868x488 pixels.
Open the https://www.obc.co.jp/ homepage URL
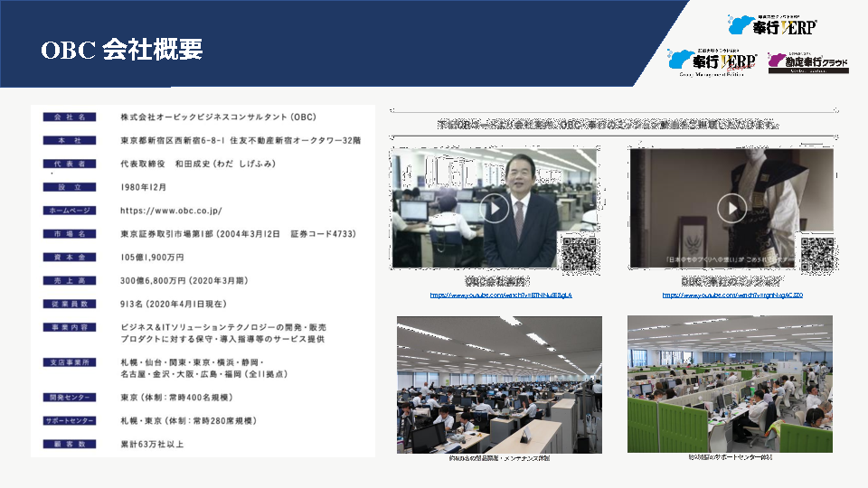pos(171,211)
